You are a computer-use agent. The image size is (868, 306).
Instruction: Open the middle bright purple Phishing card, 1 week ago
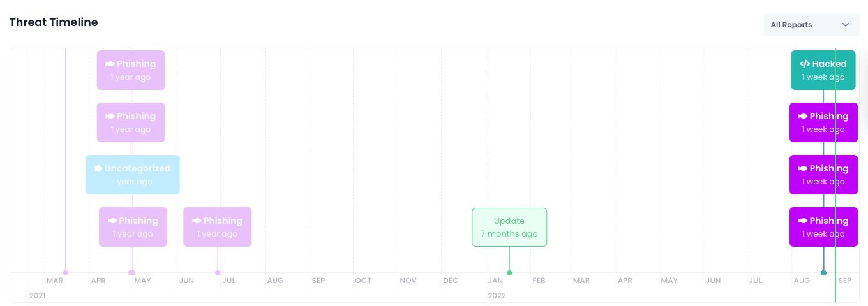[x=823, y=175]
